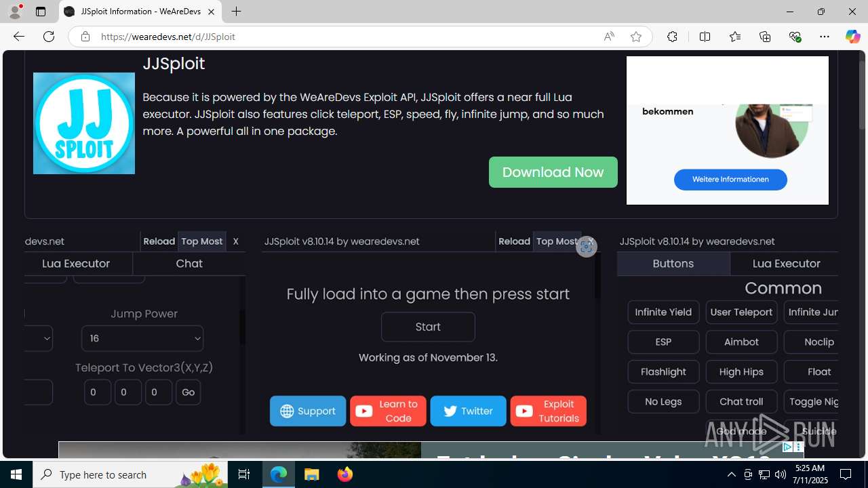Toggle Top Most in middle preview
The width and height of the screenshot is (868, 488).
click(557, 241)
